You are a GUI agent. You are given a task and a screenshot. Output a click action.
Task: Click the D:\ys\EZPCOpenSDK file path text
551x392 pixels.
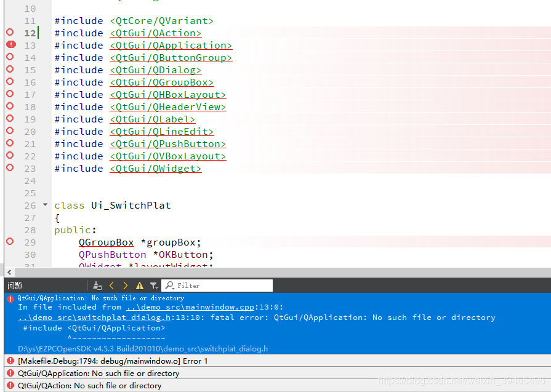pos(143,349)
